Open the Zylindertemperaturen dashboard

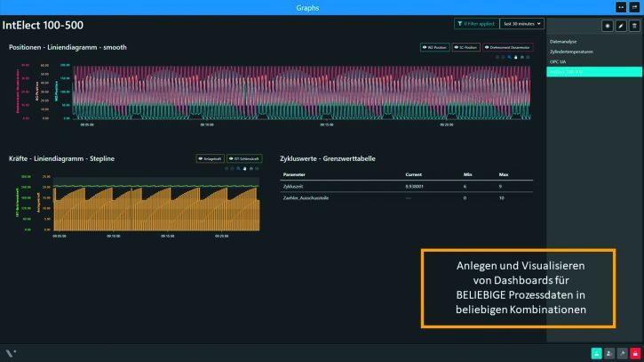click(571, 52)
